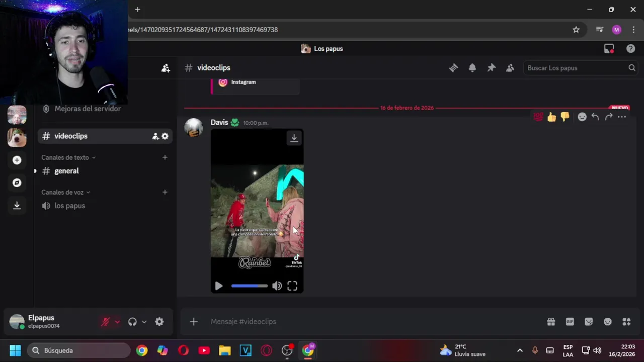Open the help question mark icon
644x362 pixels.
click(630, 49)
